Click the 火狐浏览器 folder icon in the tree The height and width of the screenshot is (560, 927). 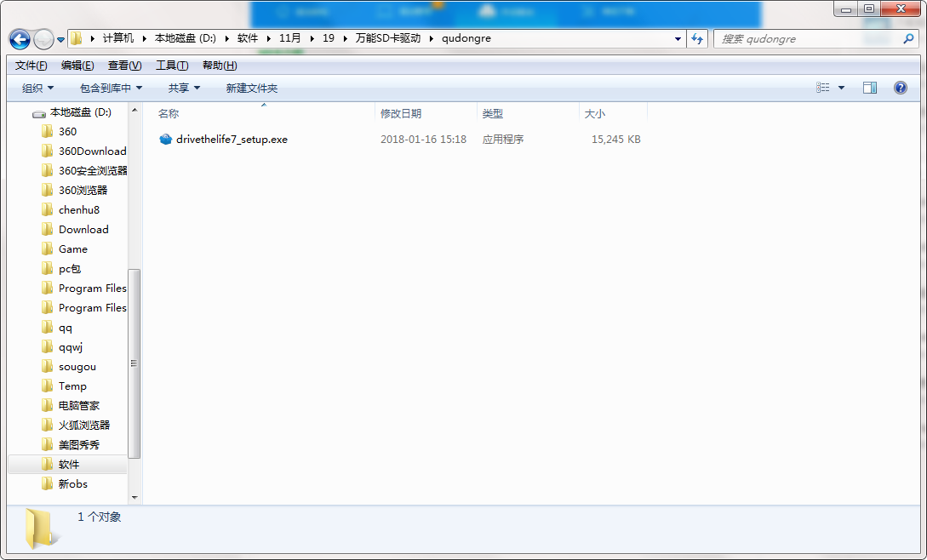pos(48,425)
